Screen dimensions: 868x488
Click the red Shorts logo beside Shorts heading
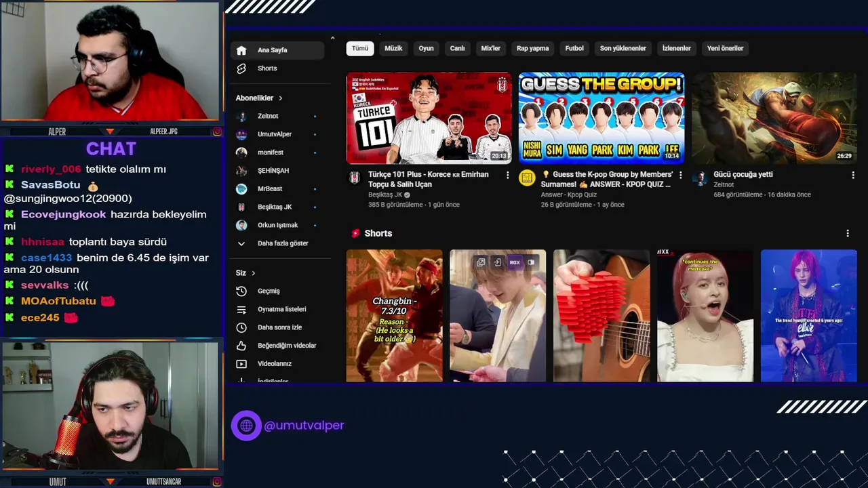355,233
